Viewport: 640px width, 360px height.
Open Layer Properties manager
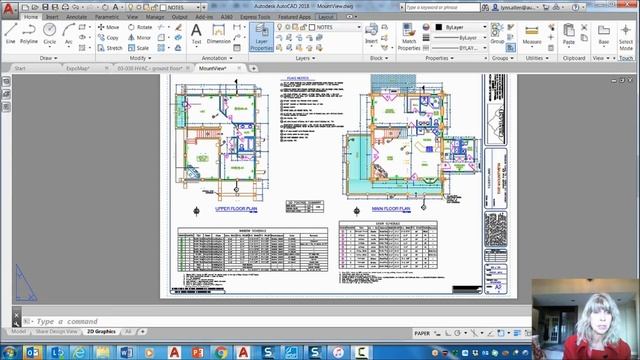(x=261, y=37)
